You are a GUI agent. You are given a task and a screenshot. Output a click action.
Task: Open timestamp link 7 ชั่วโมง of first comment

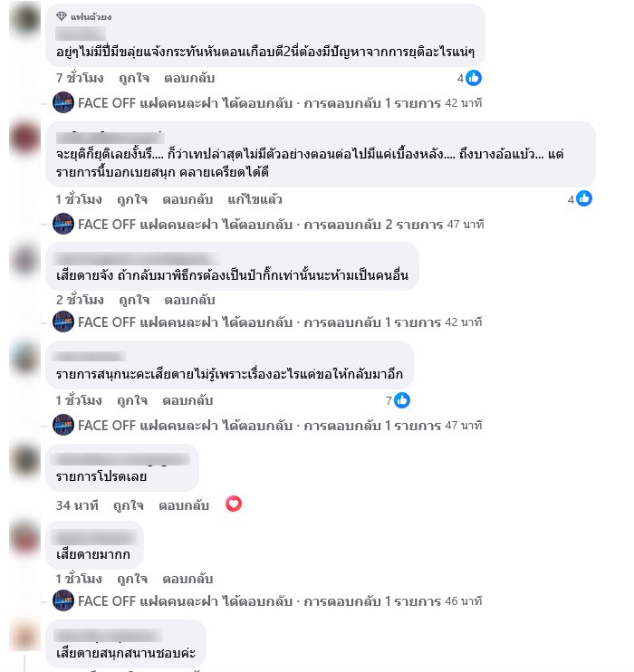(x=80, y=78)
